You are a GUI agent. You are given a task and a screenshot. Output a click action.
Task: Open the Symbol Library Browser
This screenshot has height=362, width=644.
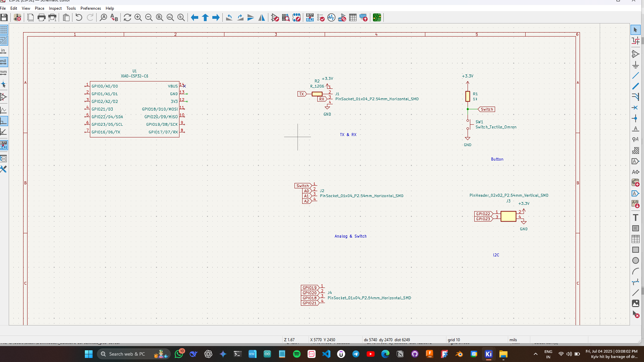tap(286, 17)
